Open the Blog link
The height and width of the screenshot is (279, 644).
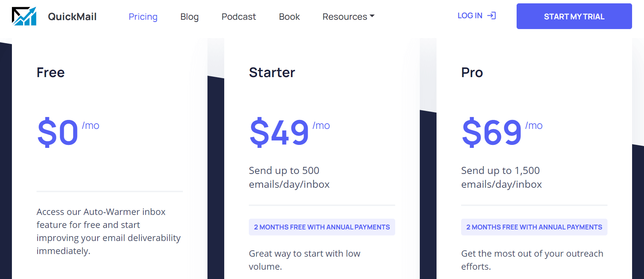tap(190, 17)
